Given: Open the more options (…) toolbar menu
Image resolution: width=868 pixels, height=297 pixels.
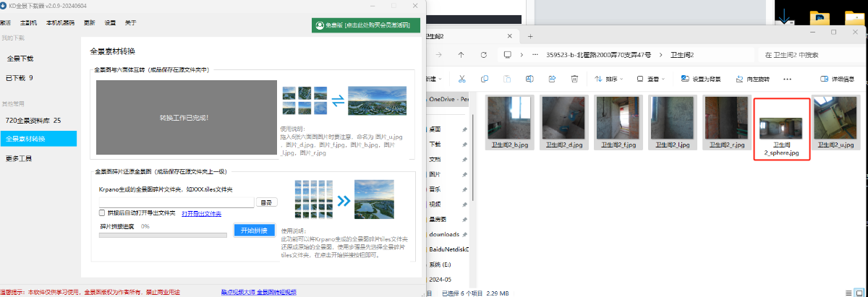Looking at the screenshot, I should click(x=787, y=79).
